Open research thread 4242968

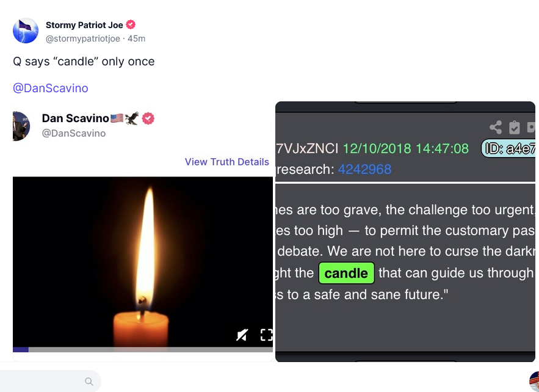click(x=364, y=170)
